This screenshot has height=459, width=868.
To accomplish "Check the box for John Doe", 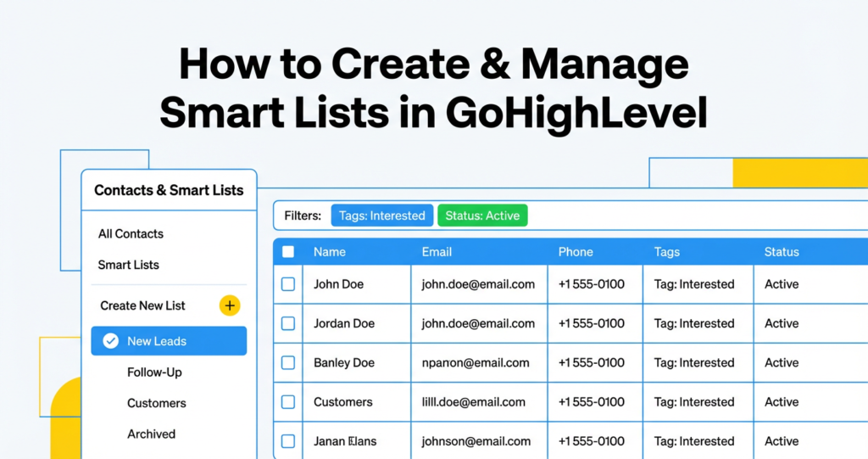I will [288, 284].
